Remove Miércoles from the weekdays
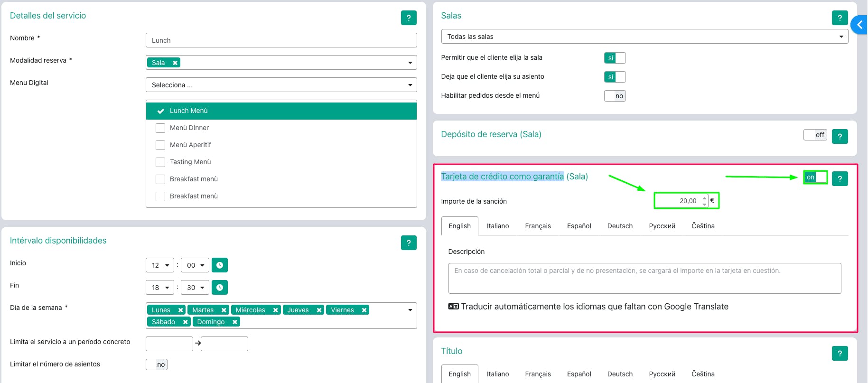Image resolution: width=868 pixels, height=383 pixels. coord(275,310)
